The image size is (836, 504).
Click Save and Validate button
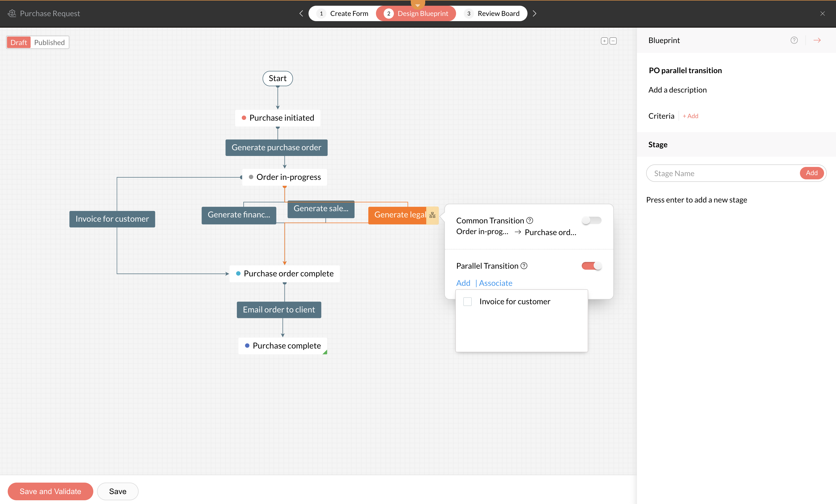(50, 492)
